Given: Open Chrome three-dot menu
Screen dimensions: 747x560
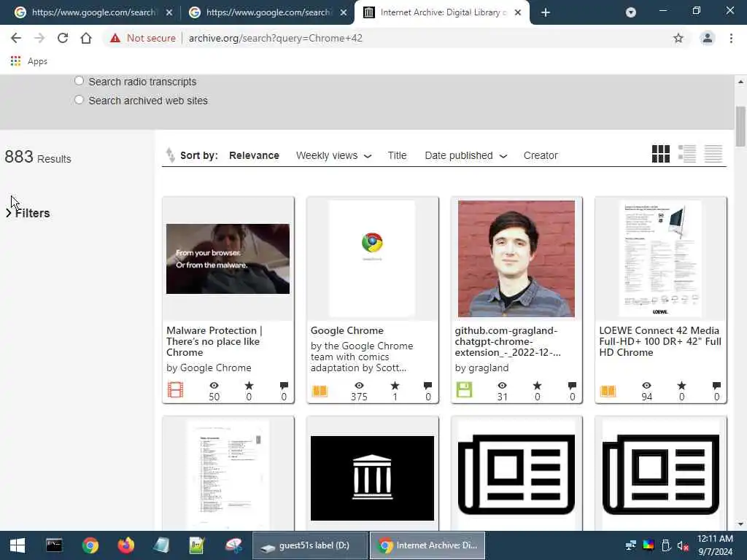Looking at the screenshot, I should point(731,38).
